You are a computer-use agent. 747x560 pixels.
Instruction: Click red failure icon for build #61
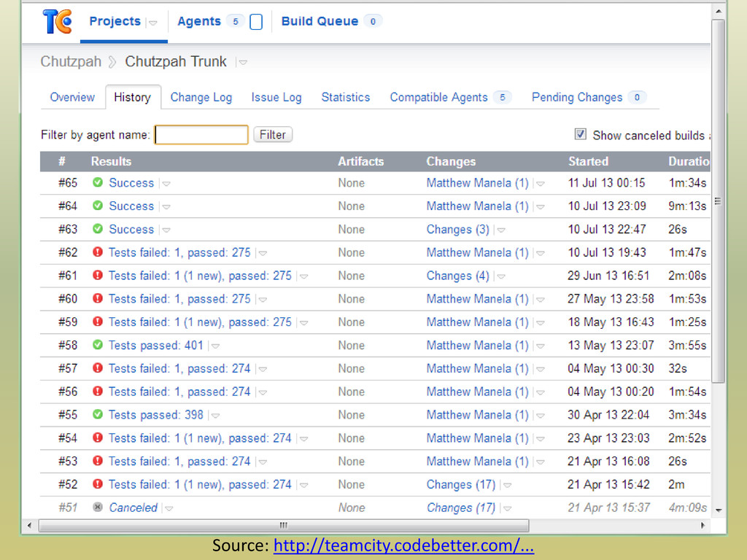[98, 275]
